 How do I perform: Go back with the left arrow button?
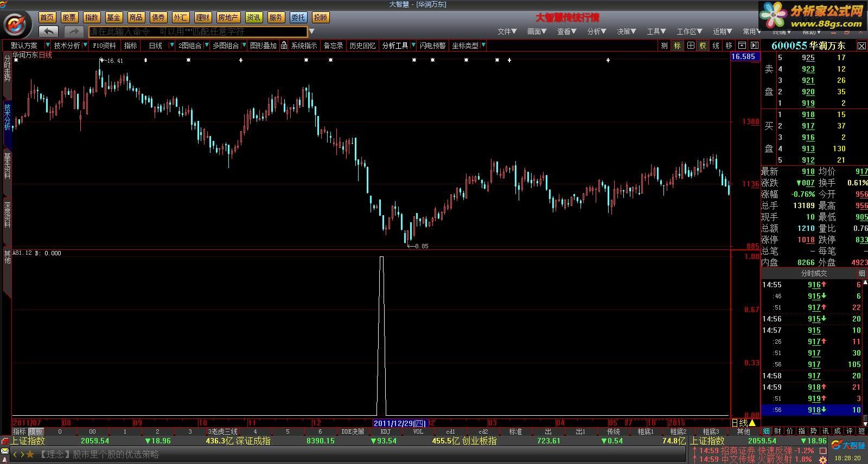click(x=49, y=31)
